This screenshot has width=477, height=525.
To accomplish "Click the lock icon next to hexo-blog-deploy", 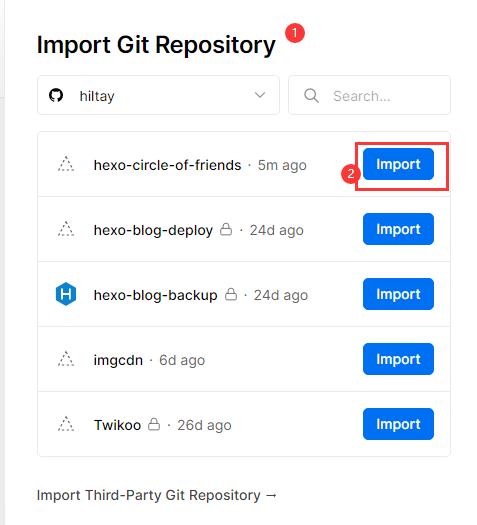I will click(x=226, y=229).
